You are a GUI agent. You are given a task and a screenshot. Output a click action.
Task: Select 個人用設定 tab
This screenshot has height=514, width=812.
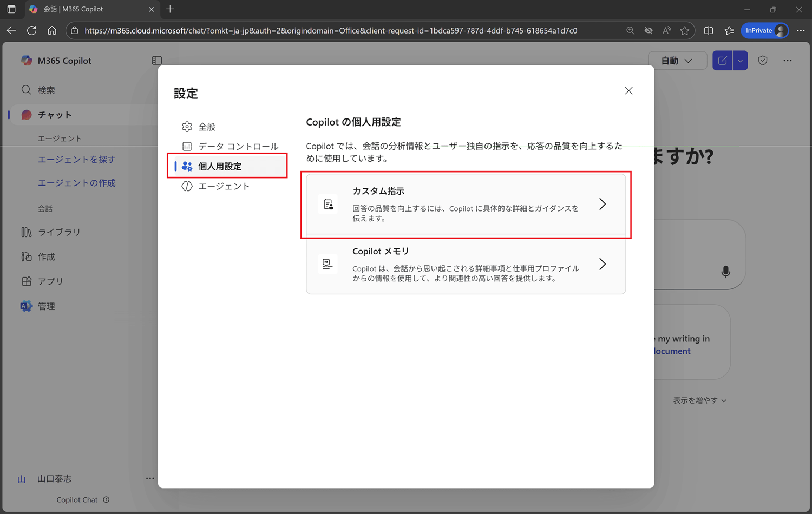(227, 166)
